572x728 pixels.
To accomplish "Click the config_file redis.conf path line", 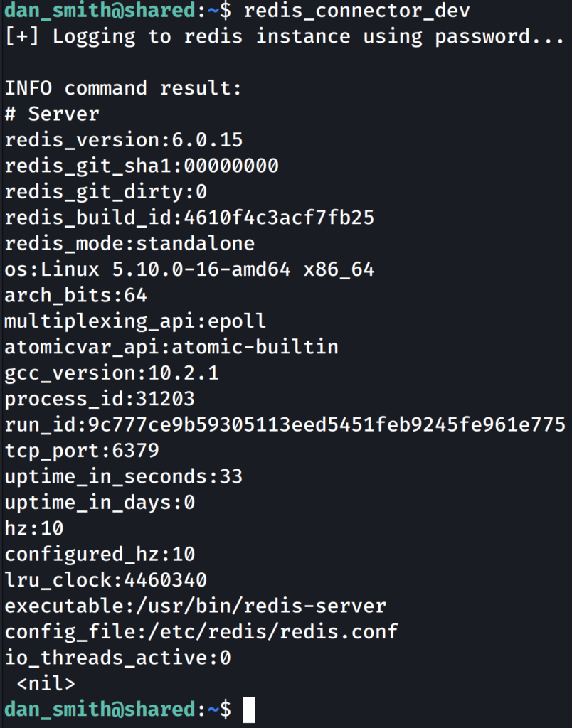I will tap(201, 632).
